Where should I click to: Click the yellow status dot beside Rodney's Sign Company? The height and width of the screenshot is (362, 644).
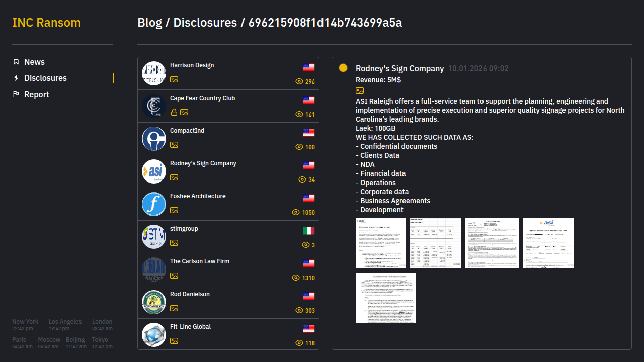343,68
